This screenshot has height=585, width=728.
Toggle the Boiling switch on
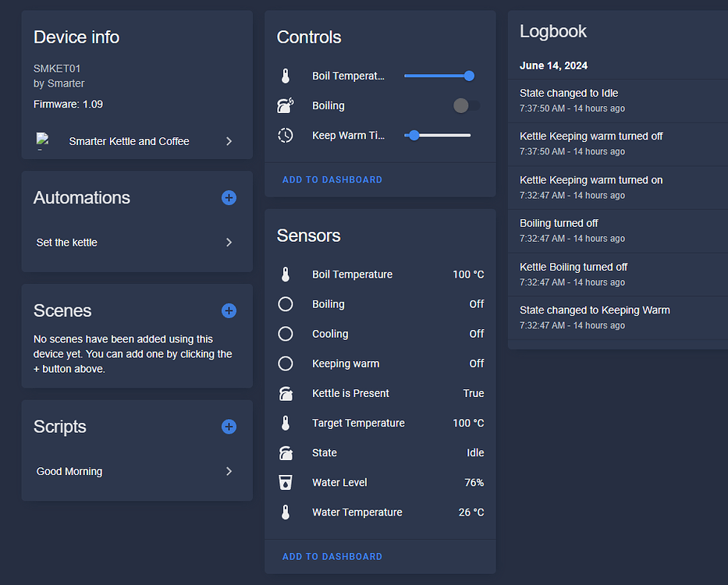point(467,106)
